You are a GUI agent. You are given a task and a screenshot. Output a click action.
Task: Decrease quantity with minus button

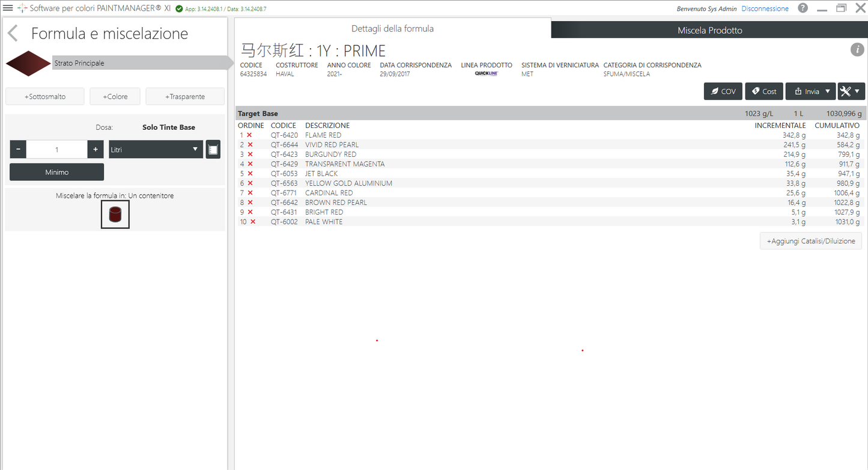(18, 150)
